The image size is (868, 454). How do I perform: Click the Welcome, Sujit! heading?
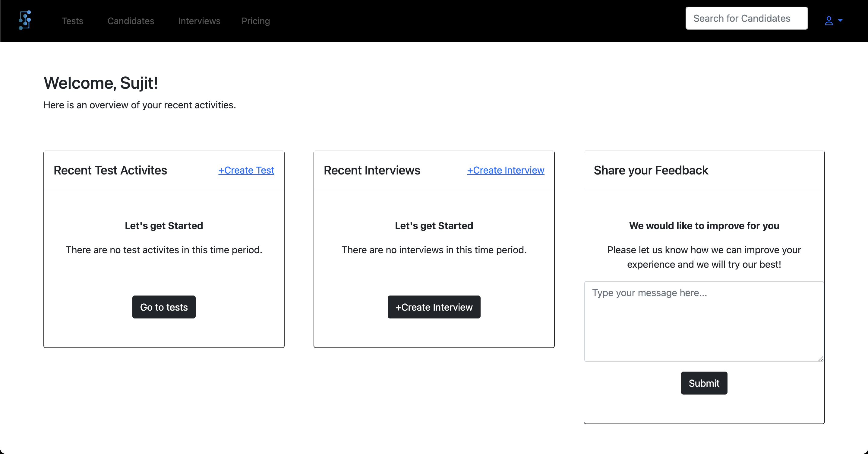pos(101,83)
